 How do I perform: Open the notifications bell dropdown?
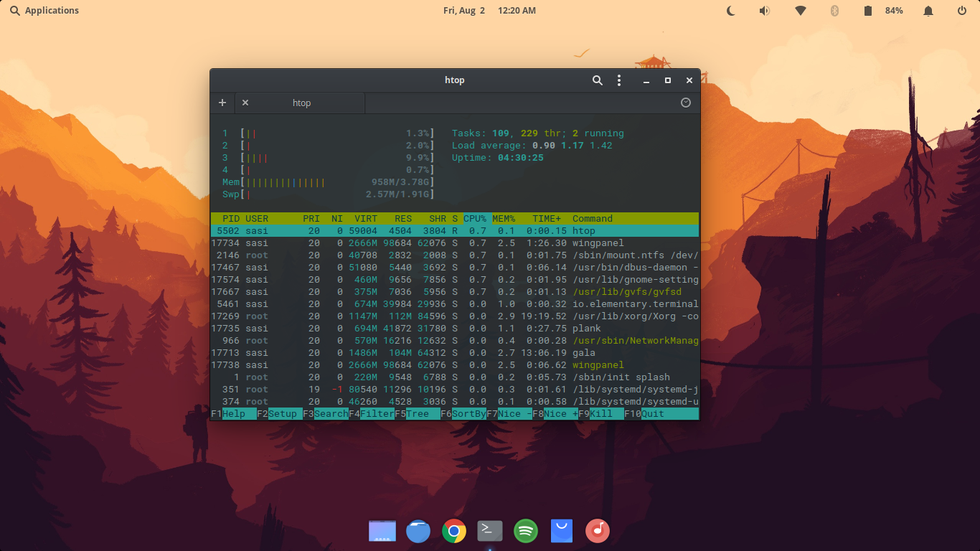pos(928,10)
